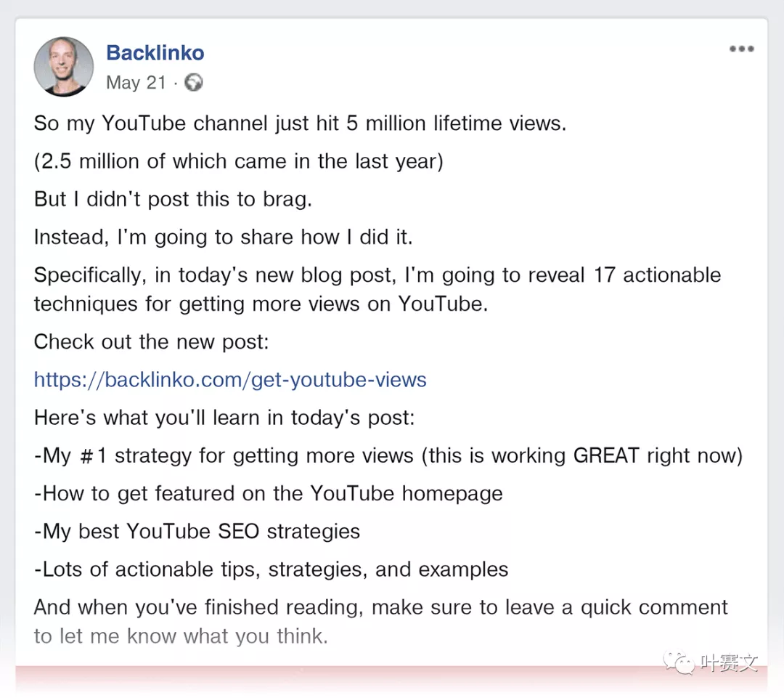Click the "Lots of actionable tips" bullet
This screenshot has height=698, width=784.
coord(271,569)
